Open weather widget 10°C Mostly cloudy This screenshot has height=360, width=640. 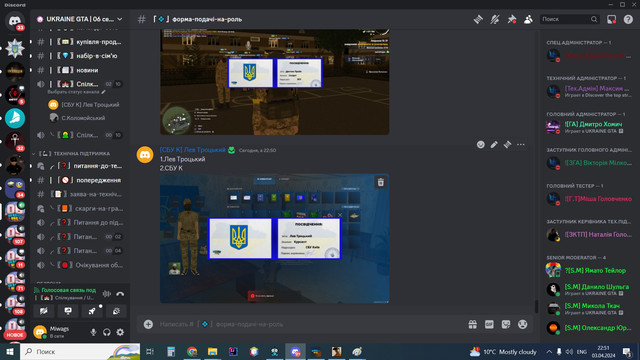pos(503,351)
